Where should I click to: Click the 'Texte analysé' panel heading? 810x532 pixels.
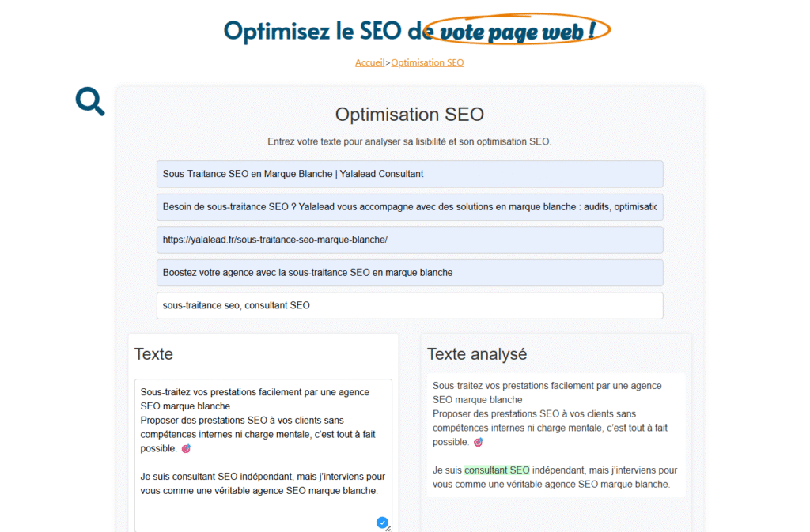pos(475,354)
